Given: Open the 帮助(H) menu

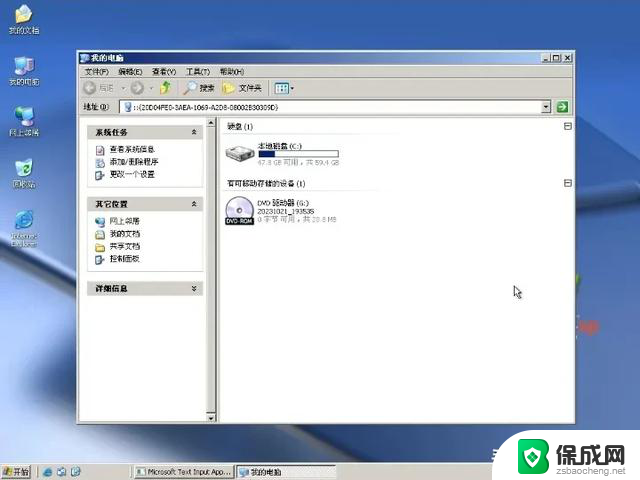Looking at the screenshot, I should (x=232, y=72).
